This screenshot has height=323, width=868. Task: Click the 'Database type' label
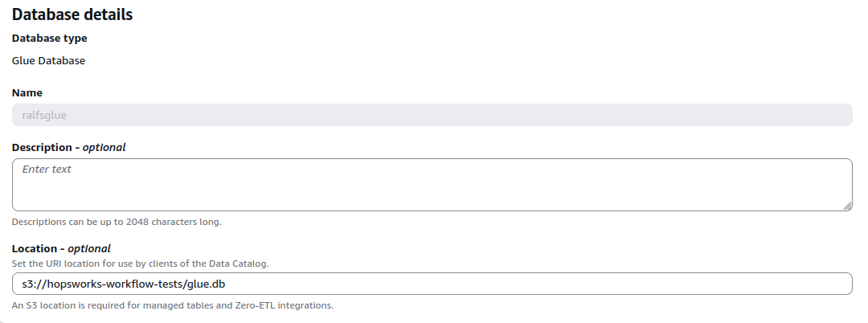click(49, 38)
